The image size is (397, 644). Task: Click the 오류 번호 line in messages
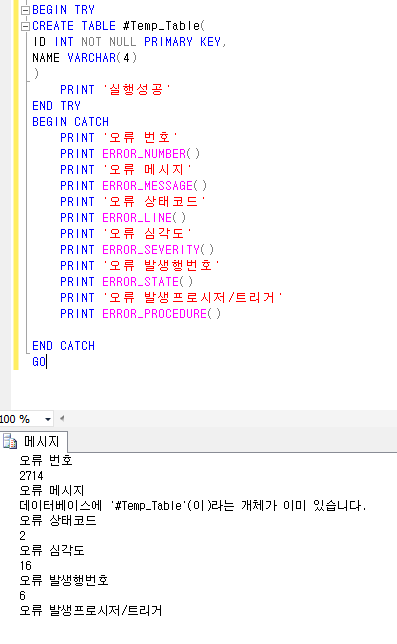(46, 460)
